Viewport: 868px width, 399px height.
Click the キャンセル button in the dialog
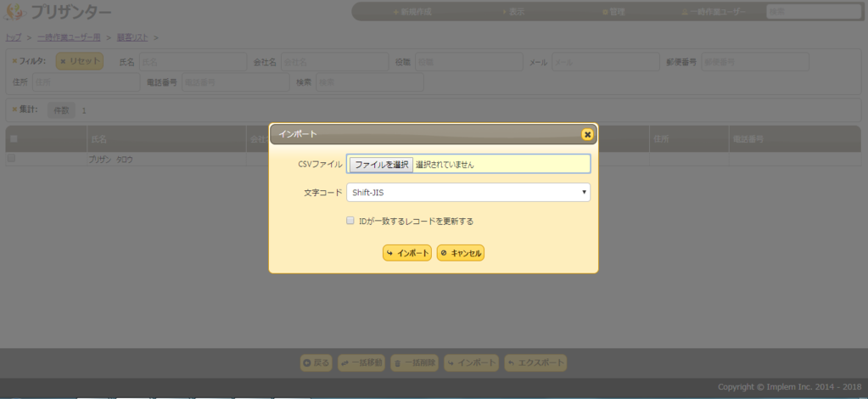[x=461, y=253]
